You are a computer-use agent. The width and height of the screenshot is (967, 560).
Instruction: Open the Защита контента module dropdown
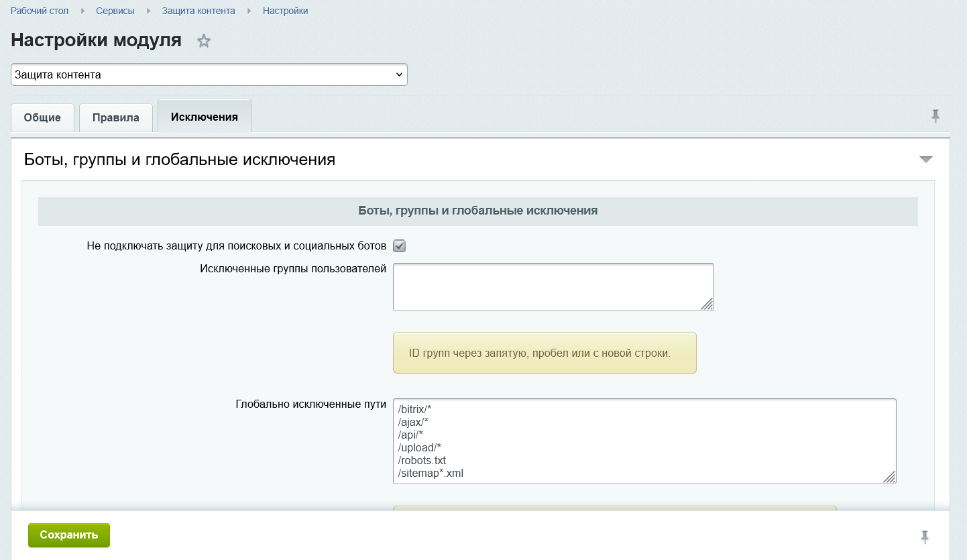point(209,75)
